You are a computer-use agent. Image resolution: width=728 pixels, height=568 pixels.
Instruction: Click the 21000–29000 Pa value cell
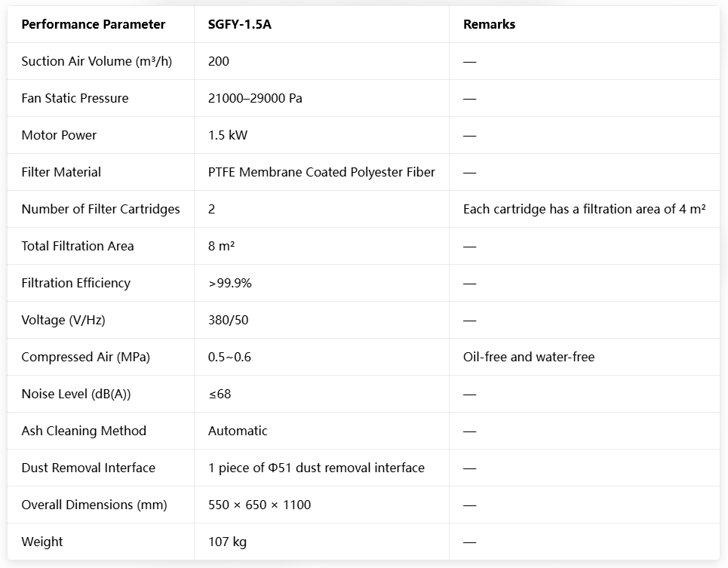pos(255,98)
